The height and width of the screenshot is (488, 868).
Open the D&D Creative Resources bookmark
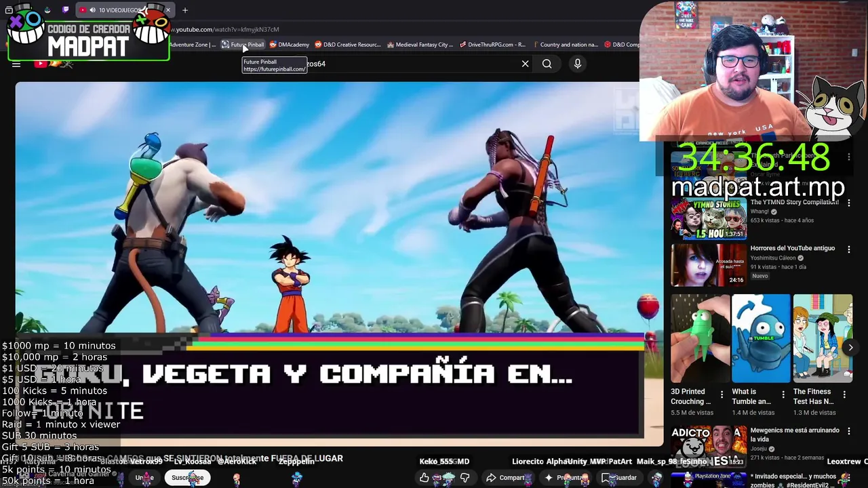(348, 45)
